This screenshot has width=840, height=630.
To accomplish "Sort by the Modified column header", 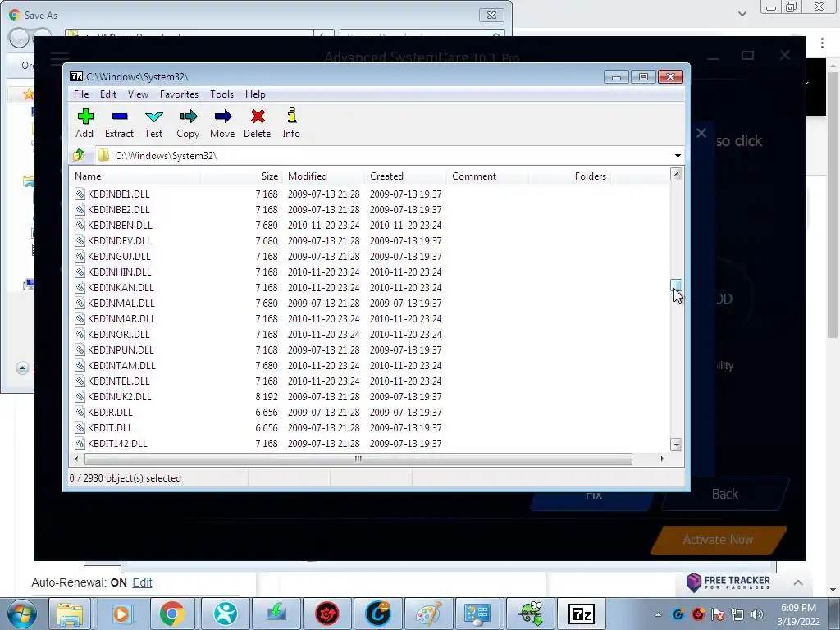I will point(323,176).
